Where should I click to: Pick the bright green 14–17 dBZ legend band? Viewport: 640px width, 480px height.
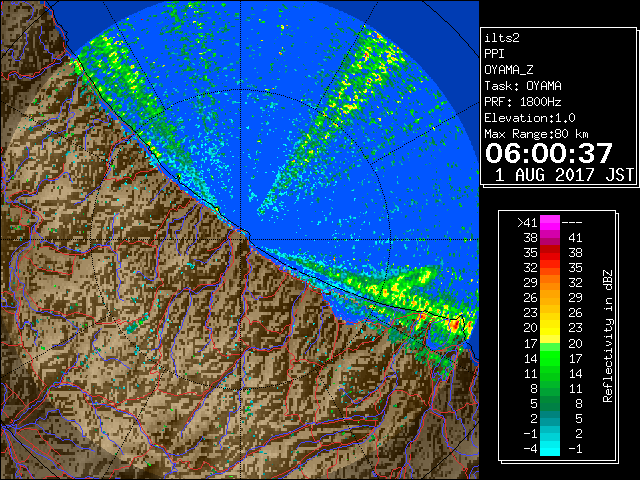(550, 358)
